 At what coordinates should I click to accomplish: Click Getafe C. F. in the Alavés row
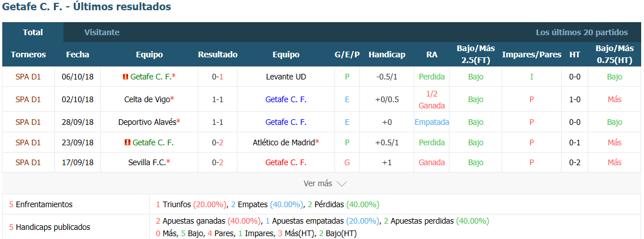286,122
